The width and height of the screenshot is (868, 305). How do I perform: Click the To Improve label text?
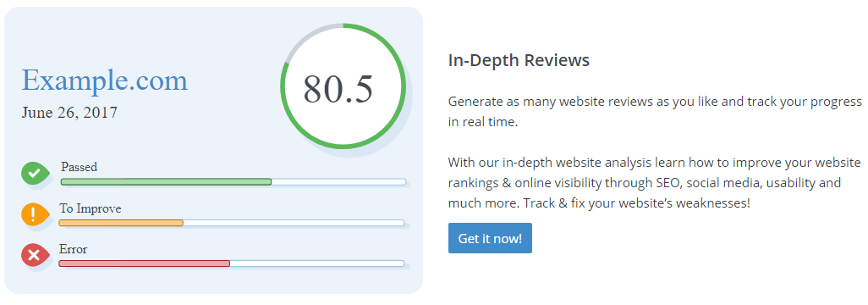pyautogui.click(x=91, y=209)
